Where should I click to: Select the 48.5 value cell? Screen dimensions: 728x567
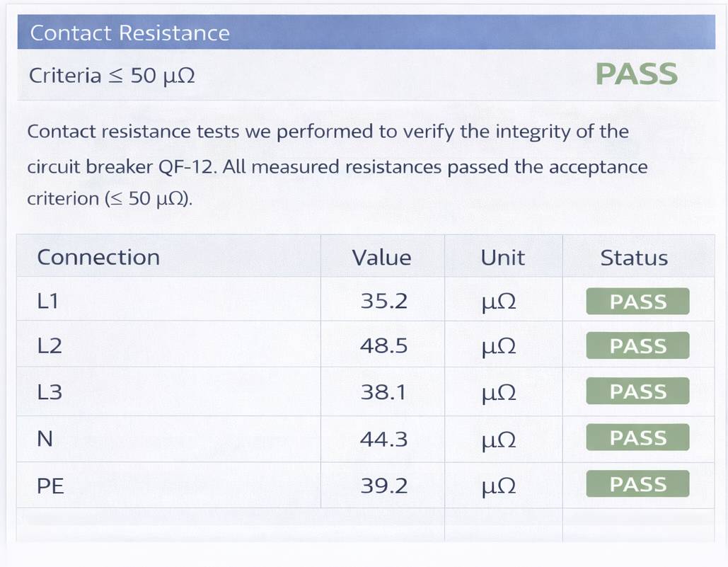[383, 346]
